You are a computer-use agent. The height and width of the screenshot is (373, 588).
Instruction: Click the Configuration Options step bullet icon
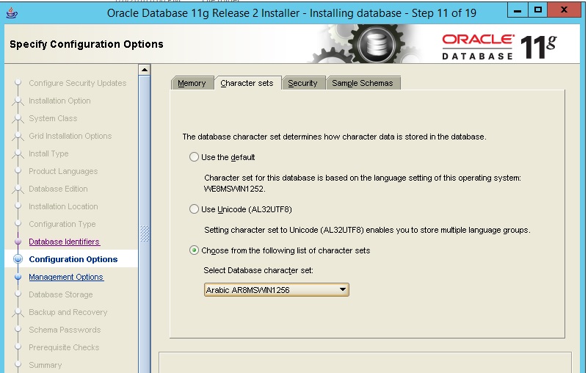[18, 259]
